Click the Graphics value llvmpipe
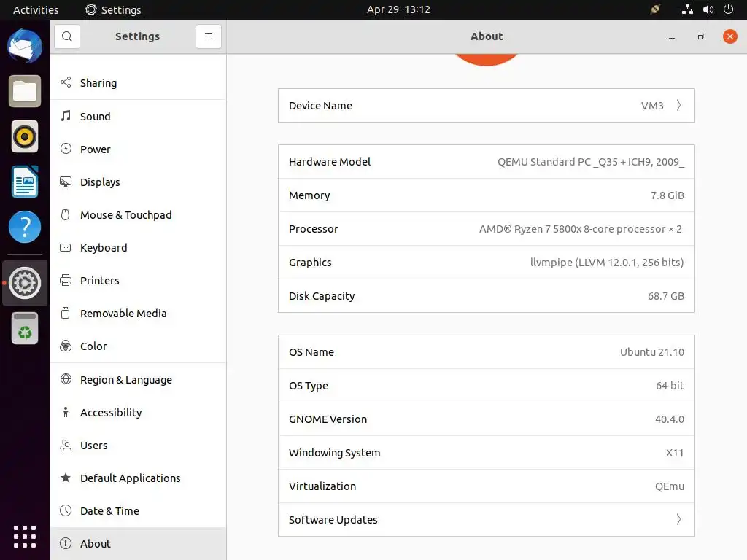The image size is (747, 560). (607, 262)
